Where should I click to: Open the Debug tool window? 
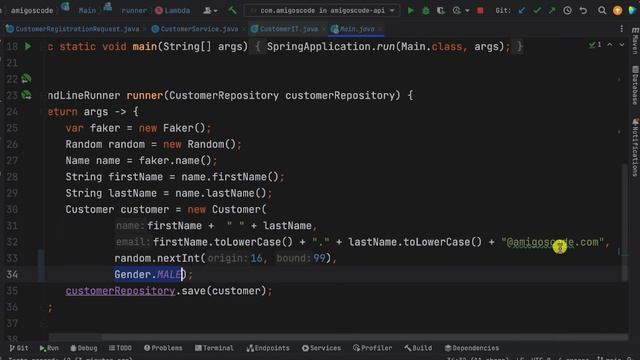pyautogui.click(x=84, y=348)
